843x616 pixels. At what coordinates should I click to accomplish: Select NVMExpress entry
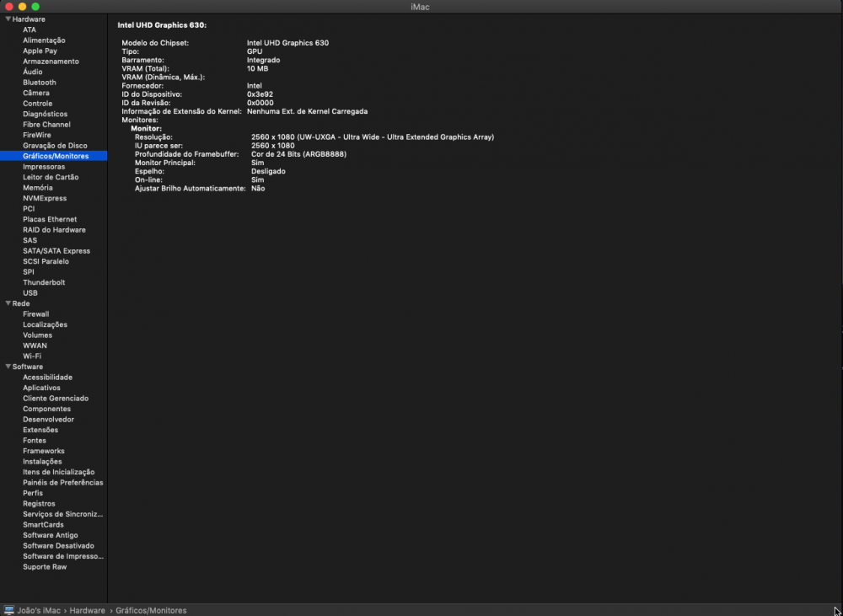45,198
